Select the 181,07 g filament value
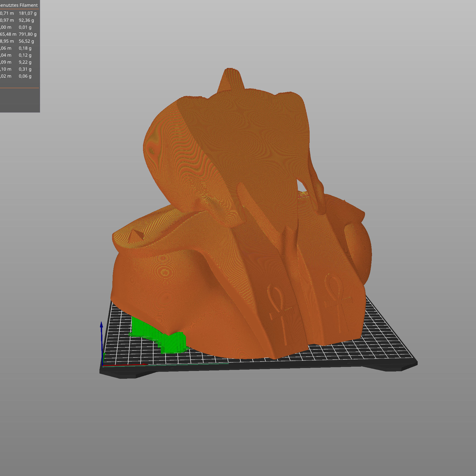This screenshot has height=476, width=476. (x=28, y=13)
